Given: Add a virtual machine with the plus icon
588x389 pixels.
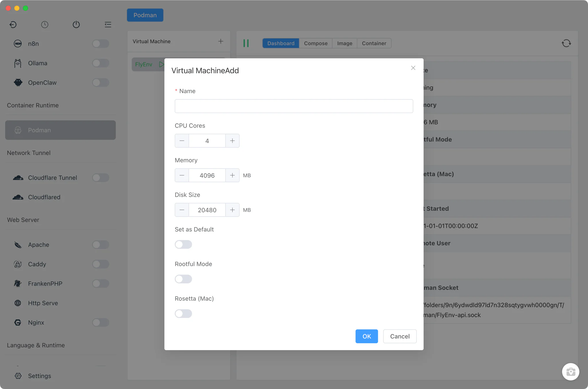Looking at the screenshot, I should pyautogui.click(x=220, y=41).
